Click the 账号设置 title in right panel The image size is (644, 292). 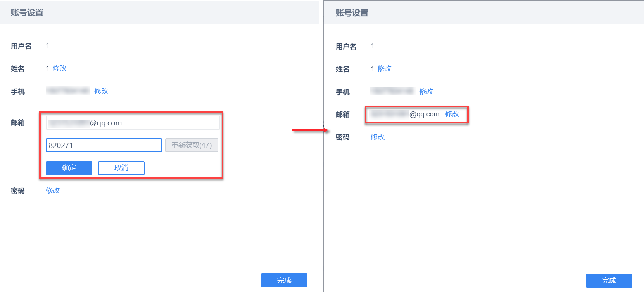[x=352, y=13]
